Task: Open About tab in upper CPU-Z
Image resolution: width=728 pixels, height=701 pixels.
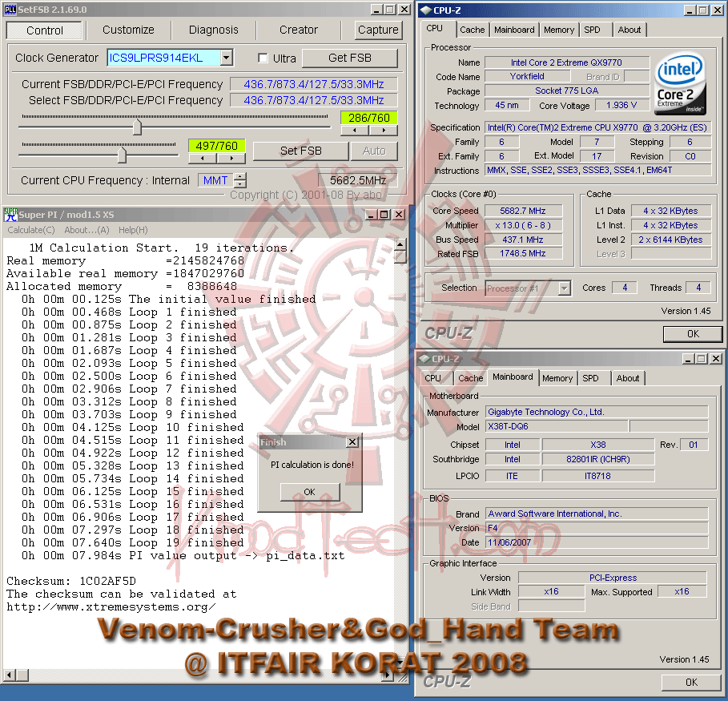Action: coord(629,30)
